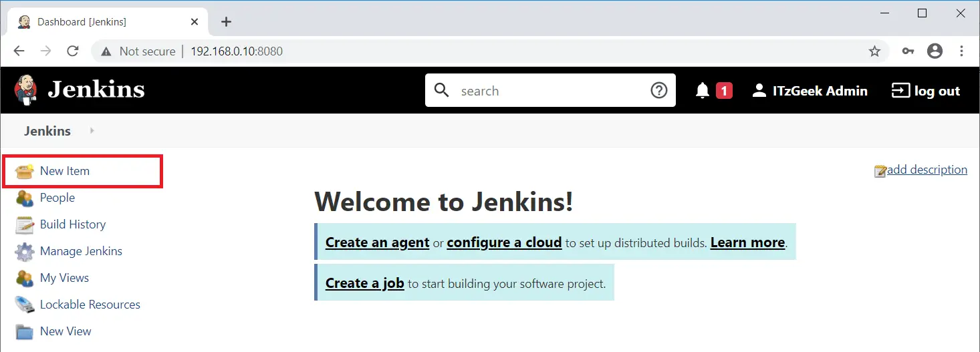980x352 pixels.
Task: Click the configure a cloud link
Action: pyautogui.click(x=504, y=242)
